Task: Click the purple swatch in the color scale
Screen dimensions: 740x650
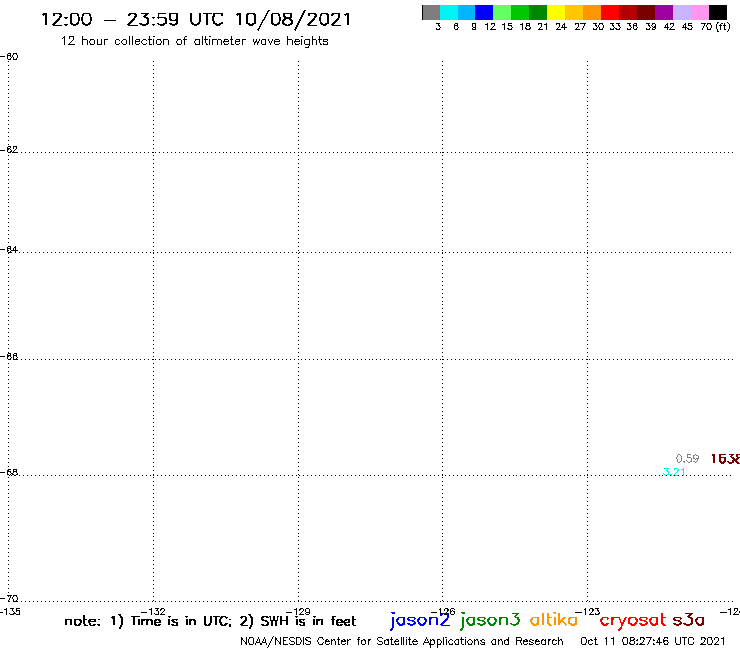Action: tap(664, 12)
